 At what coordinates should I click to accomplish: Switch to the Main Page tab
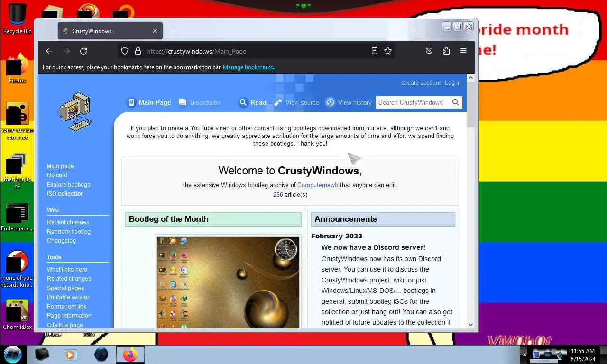[149, 102]
